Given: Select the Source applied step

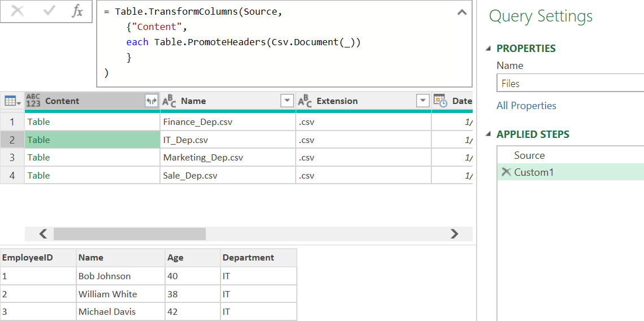Looking at the screenshot, I should (x=570, y=155).
